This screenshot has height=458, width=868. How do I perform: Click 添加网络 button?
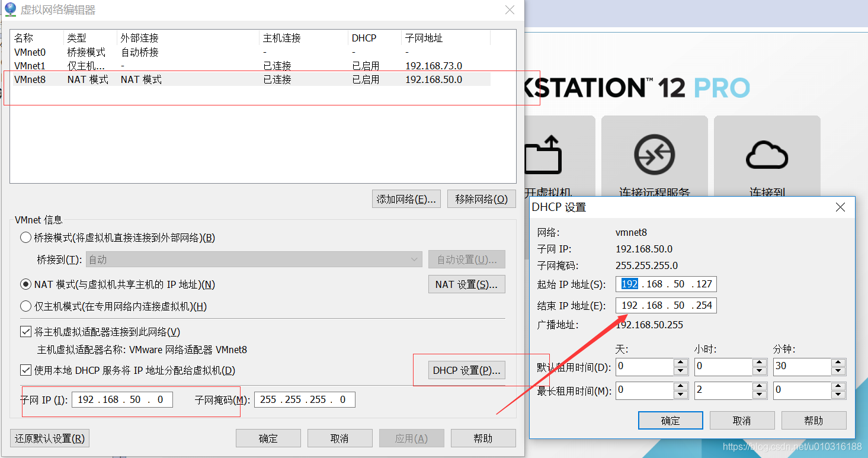[x=406, y=199]
